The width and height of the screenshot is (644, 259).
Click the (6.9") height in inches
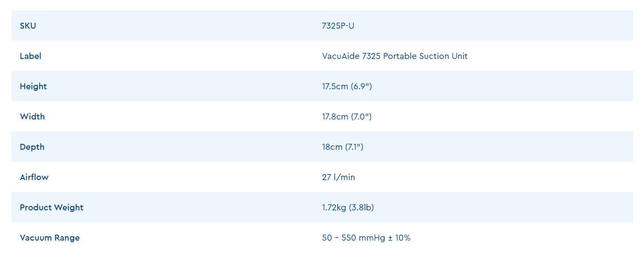361,86
